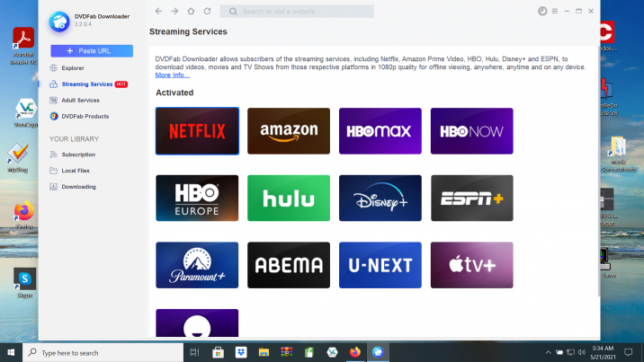Image resolution: width=644 pixels, height=362 pixels.
Task: Click the Paste URL button
Action: coord(92,51)
